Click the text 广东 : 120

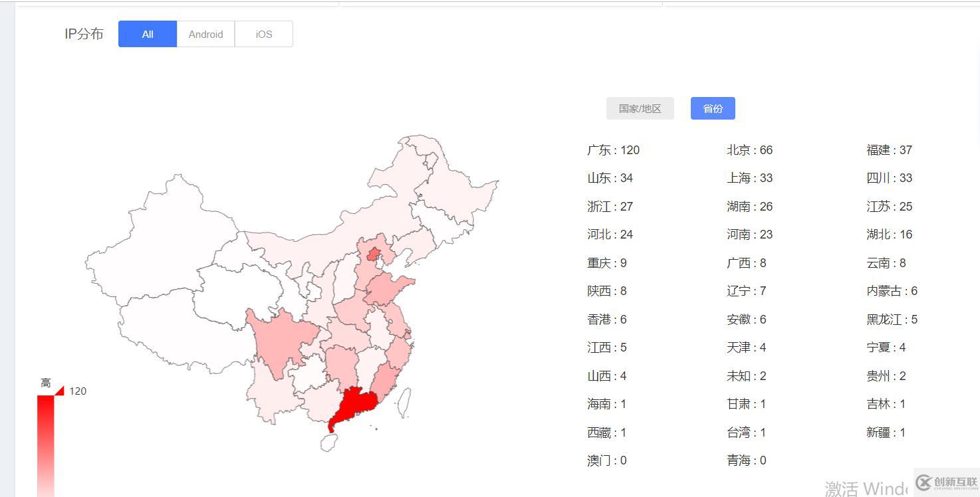coord(613,150)
